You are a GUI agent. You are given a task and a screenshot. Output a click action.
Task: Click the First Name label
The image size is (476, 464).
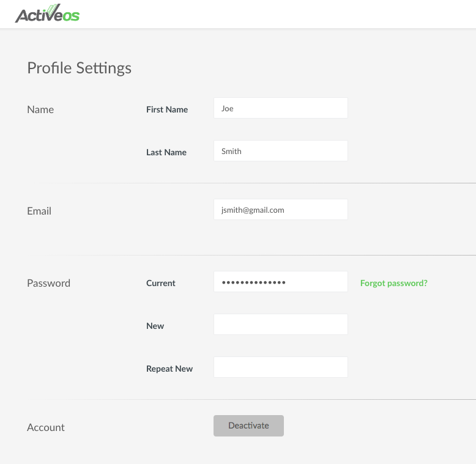167,109
